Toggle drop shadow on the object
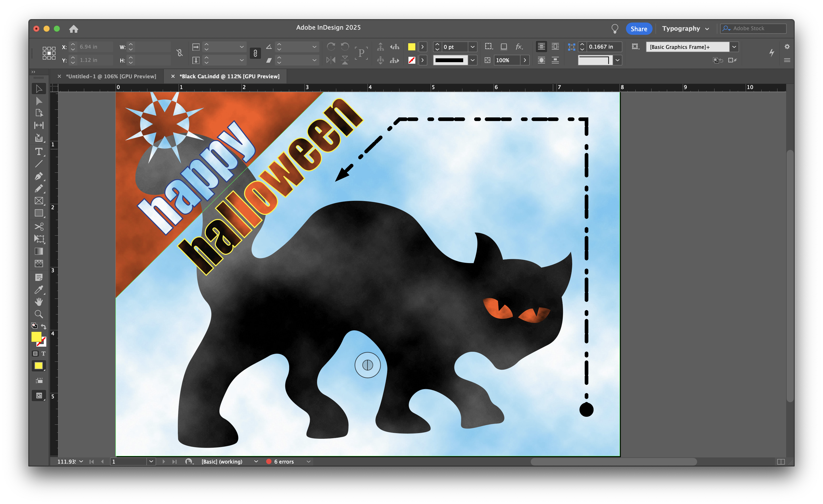Viewport: 823px width, 504px height. click(504, 47)
